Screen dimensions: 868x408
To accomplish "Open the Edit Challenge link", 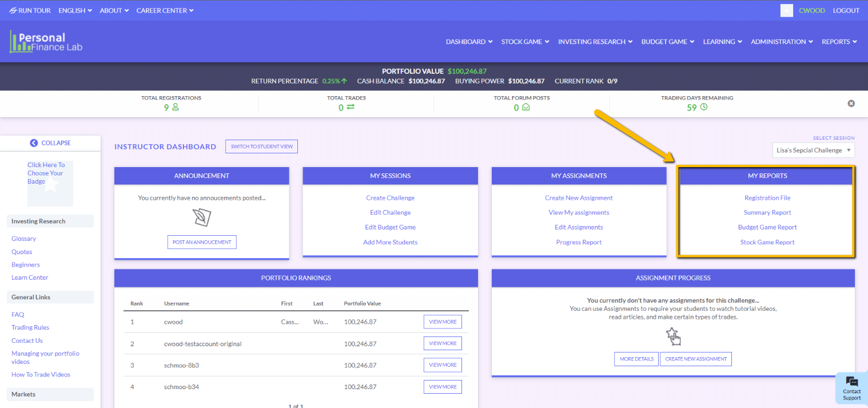I will click(391, 213).
